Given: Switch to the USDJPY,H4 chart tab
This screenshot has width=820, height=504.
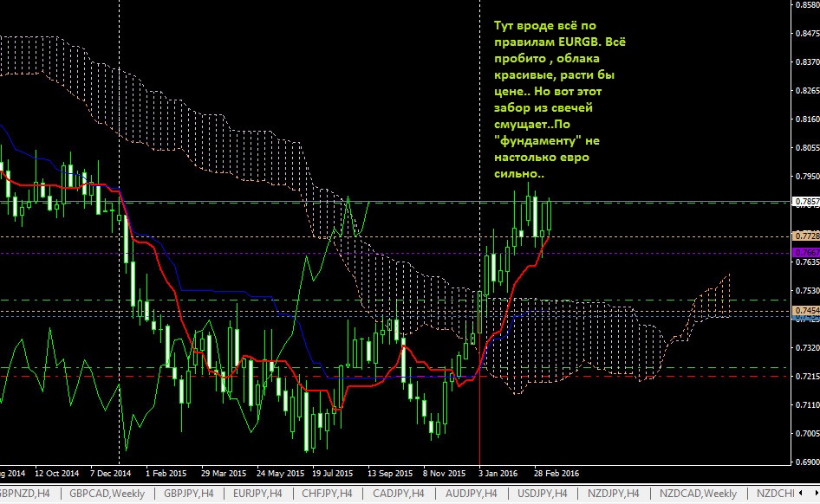Looking at the screenshot, I should 543,494.
